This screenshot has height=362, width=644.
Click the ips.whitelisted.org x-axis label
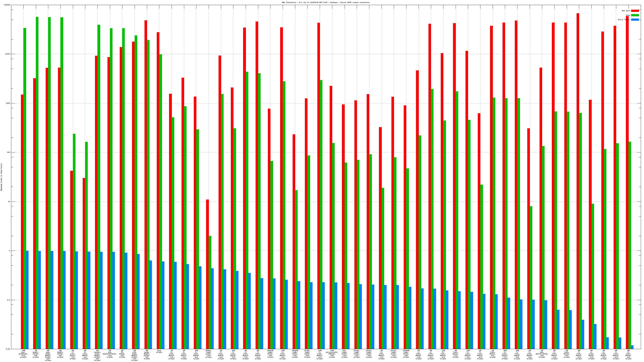click(542, 354)
